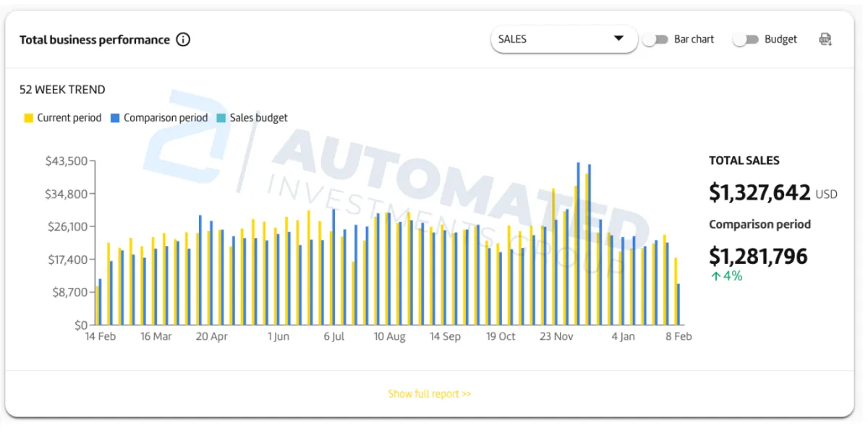This screenshot has width=868, height=444.
Task: Click the 10 Aug x-axis label
Action: click(x=389, y=337)
